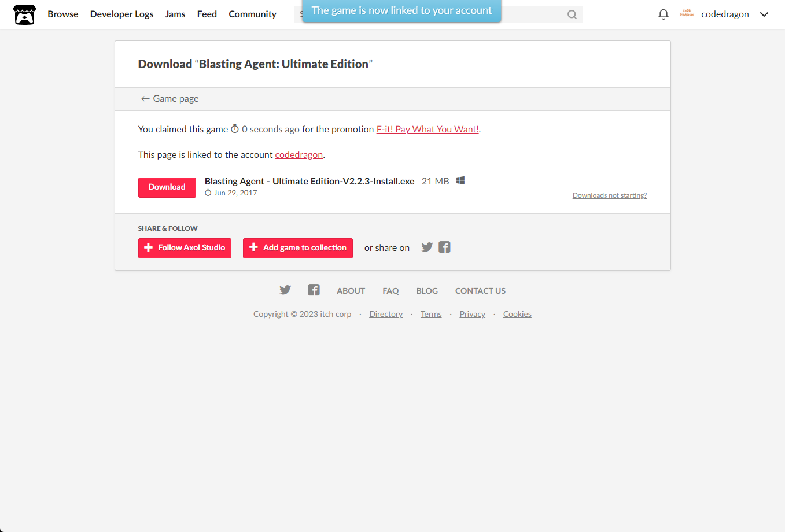Click the '0 seconds ago' claim timestamp

point(271,130)
